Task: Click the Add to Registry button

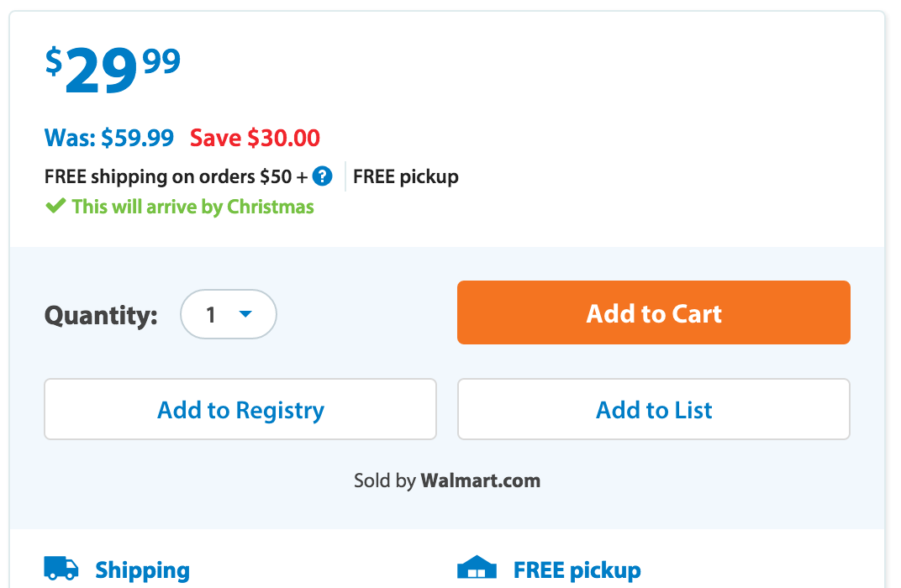Action: point(240,409)
